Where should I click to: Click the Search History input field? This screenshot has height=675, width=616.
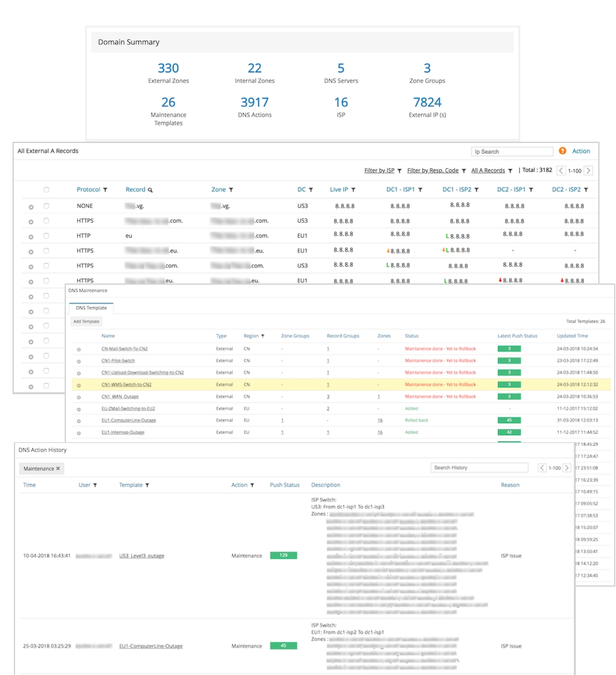479,468
